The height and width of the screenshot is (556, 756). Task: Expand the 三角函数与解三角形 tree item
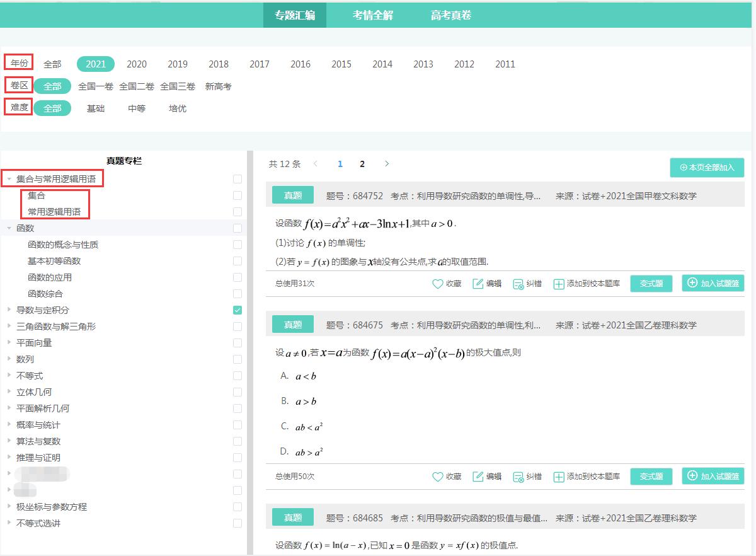pos(9,327)
